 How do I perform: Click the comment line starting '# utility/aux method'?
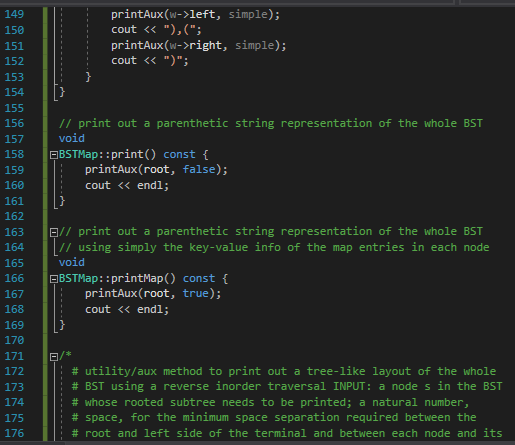click(284, 371)
